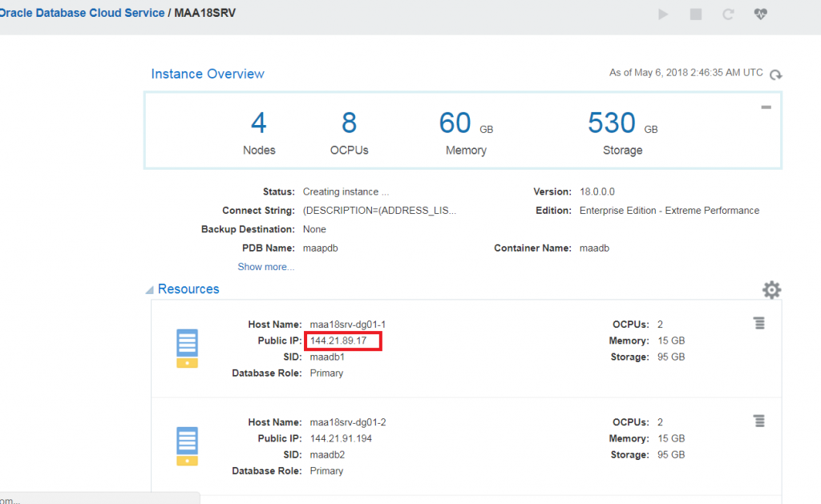The image size is (821, 504).
Task: Refresh the Instance Overview timestamp
Action: point(776,75)
